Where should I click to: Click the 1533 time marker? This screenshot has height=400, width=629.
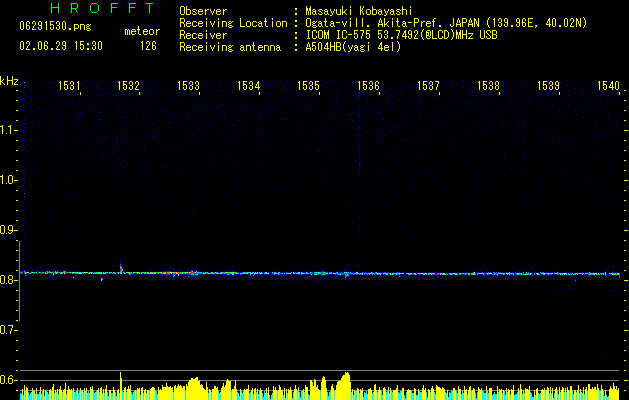(189, 86)
